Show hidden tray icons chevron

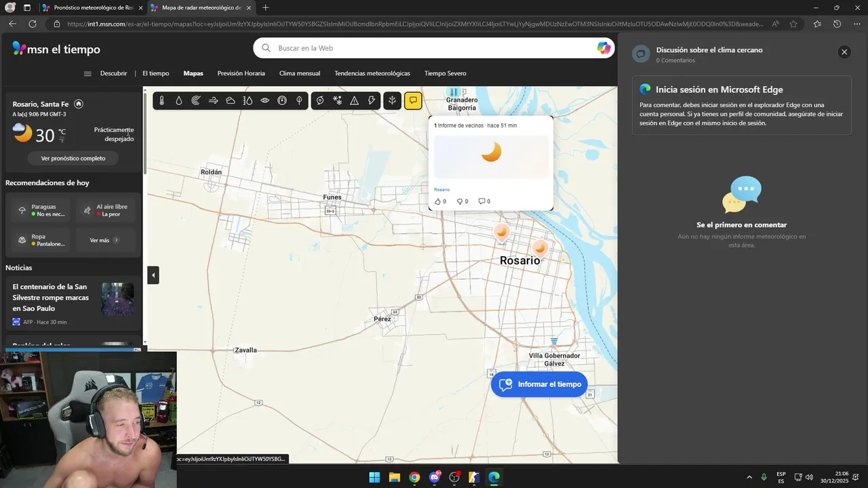coord(749,477)
